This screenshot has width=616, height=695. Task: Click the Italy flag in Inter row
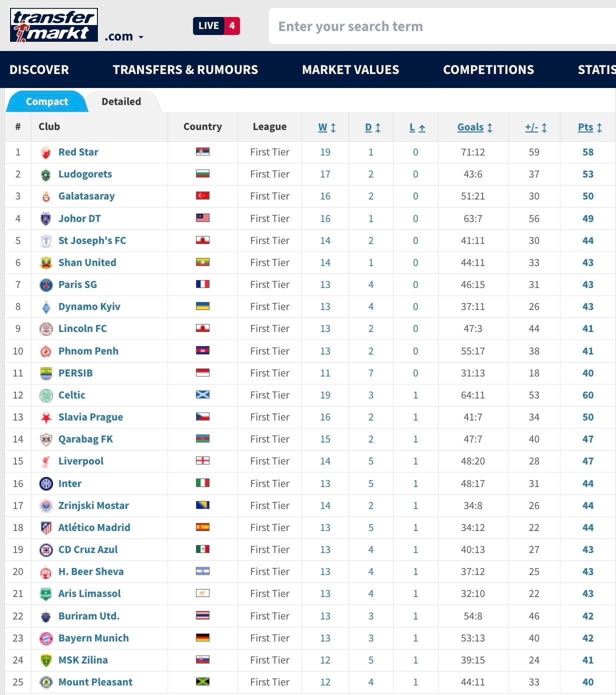(x=202, y=482)
